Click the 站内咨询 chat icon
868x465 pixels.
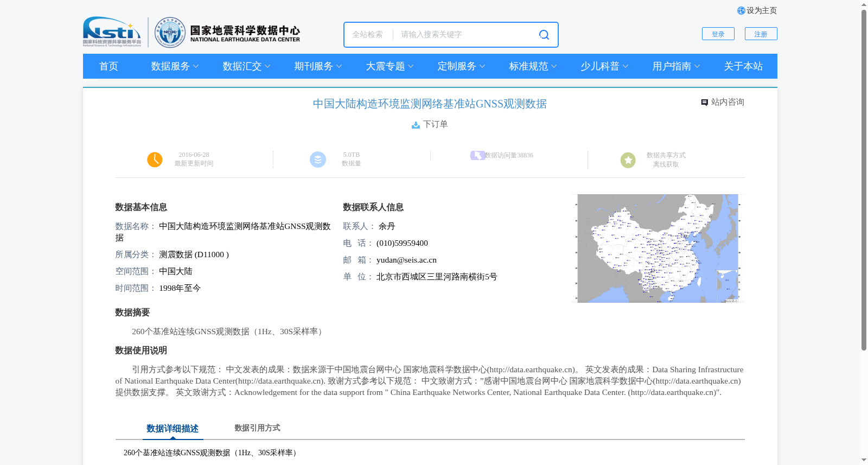coord(704,103)
